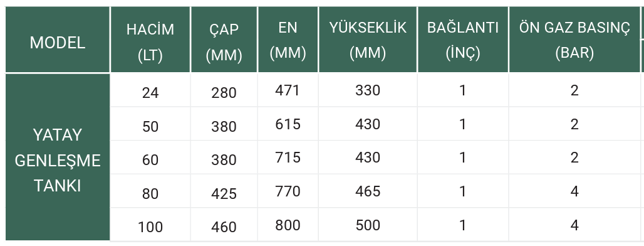Image resolution: width=644 pixels, height=246 pixels.
Task: Select the 460 diameter cell
Action: [224, 225]
